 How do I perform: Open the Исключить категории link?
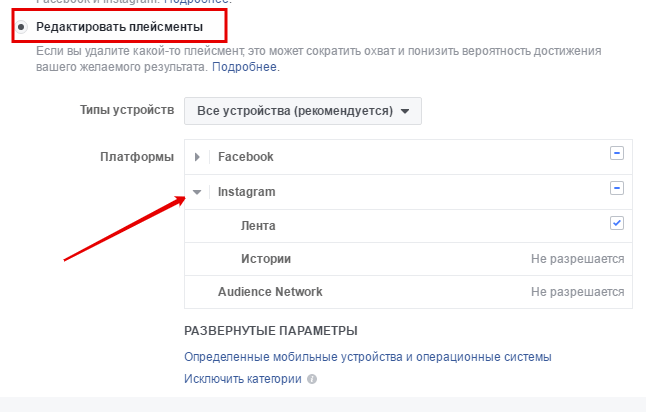(x=242, y=379)
